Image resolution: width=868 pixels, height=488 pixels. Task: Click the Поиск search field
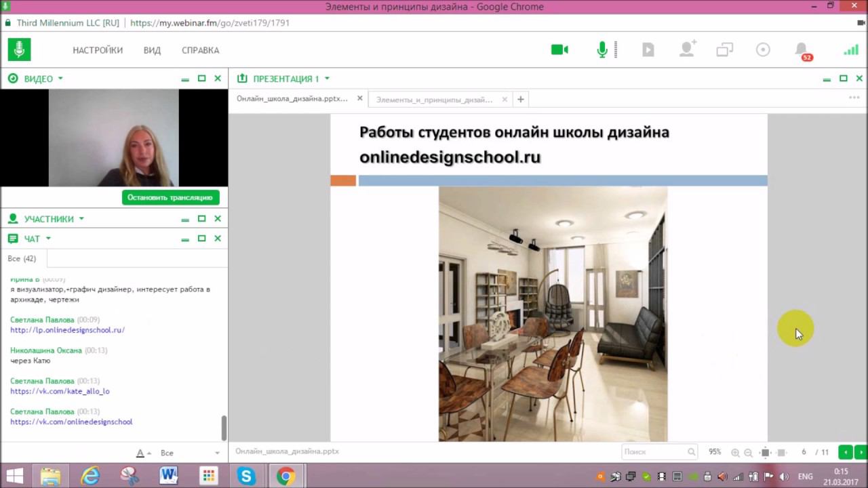654,452
